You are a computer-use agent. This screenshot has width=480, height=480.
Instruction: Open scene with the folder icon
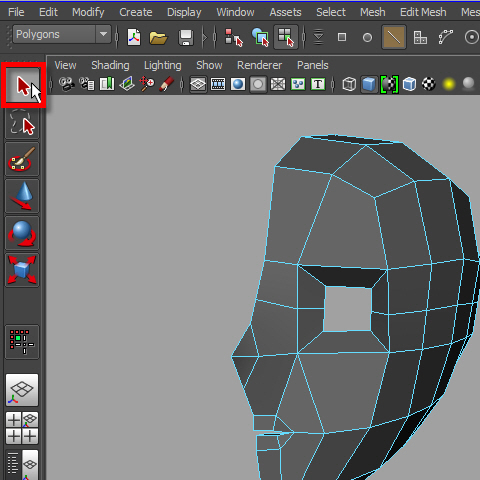point(158,37)
